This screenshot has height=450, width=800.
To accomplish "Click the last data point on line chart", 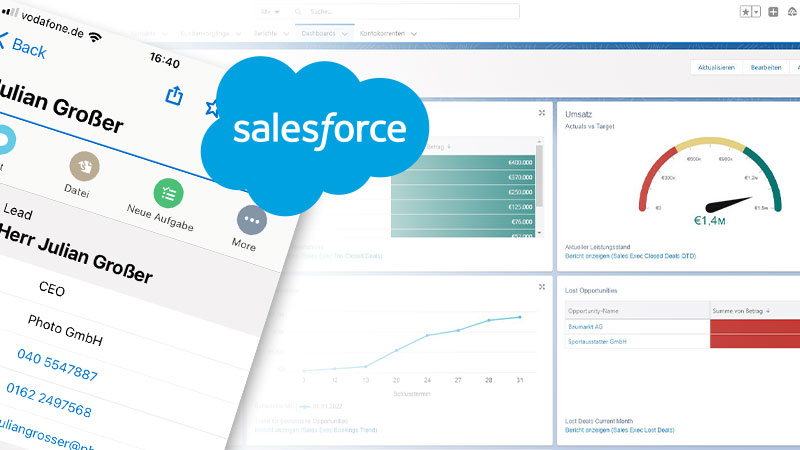I will click(x=520, y=317).
